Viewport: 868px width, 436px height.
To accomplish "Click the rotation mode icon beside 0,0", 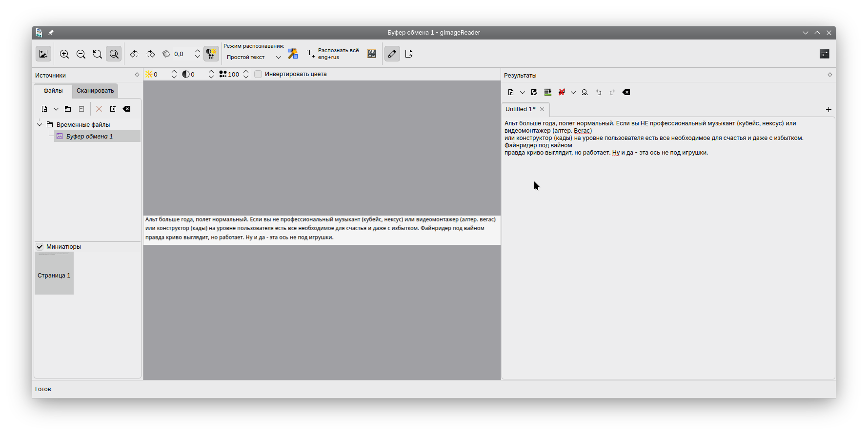I will pyautogui.click(x=166, y=54).
